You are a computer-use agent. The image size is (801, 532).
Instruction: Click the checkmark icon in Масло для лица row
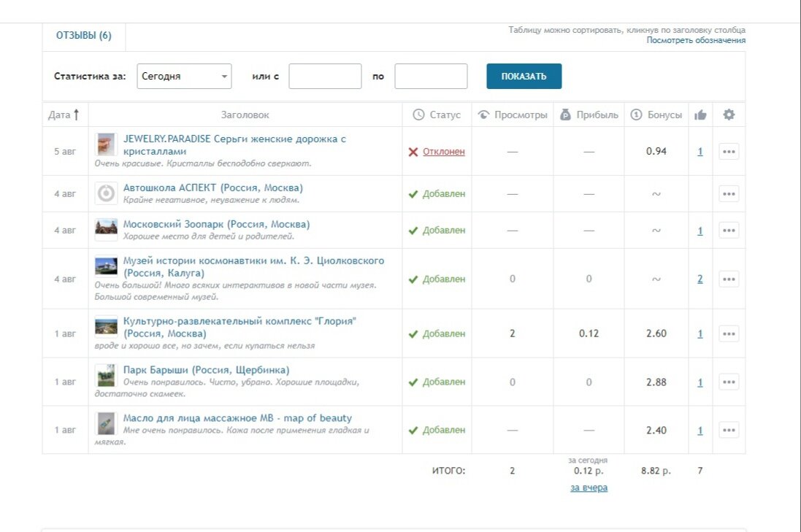[413, 431]
